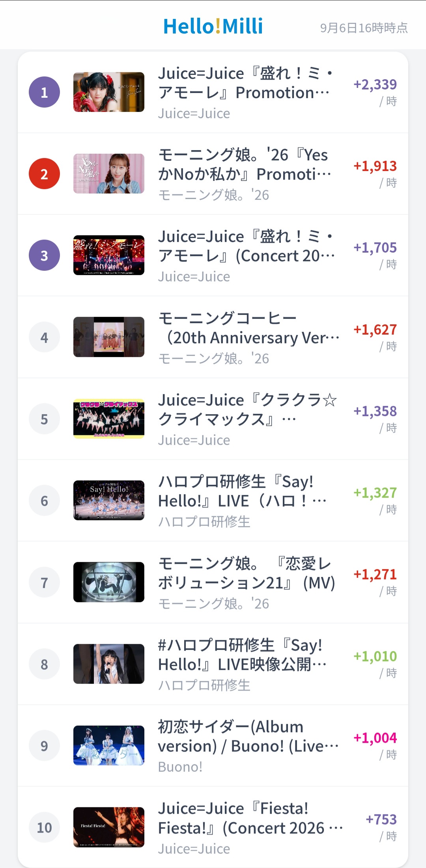Image resolution: width=426 pixels, height=868 pixels.
Task: Open the クラクラ☆クライマックス title link
Action: pyautogui.click(x=248, y=410)
